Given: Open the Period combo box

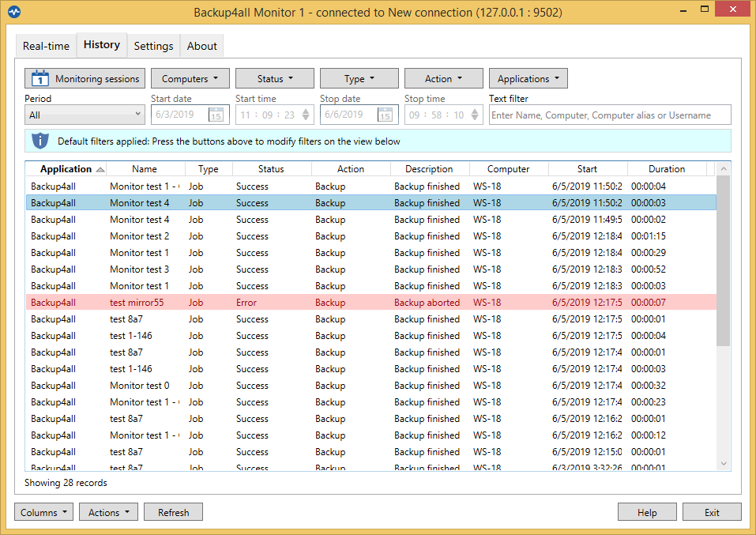Looking at the screenshot, I should tap(85, 115).
